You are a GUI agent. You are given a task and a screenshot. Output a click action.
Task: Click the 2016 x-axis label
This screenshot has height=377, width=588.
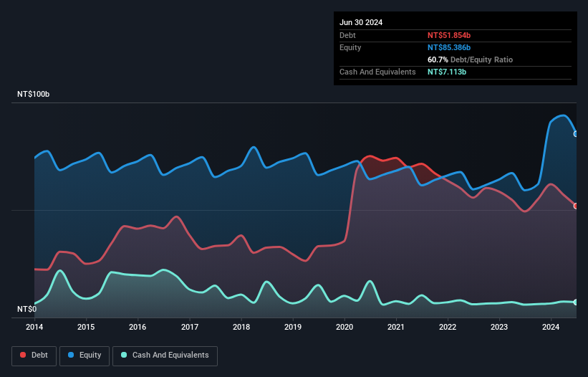click(x=138, y=327)
